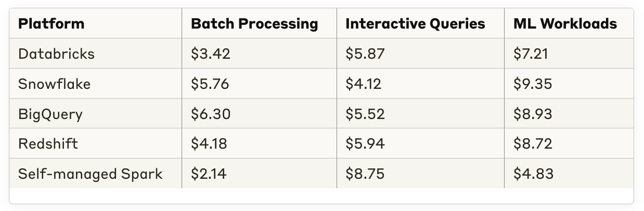Screen dimensions: 644x211
Task: Click Redshift ML cost $8.72
Action: pyautogui.click(x=532, y=144)
